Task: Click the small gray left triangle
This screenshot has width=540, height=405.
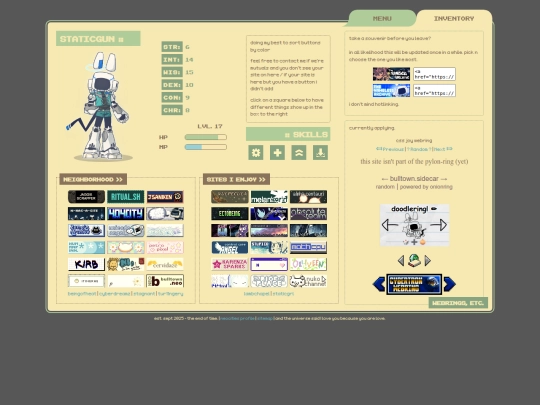Action: tap(401, 261)
